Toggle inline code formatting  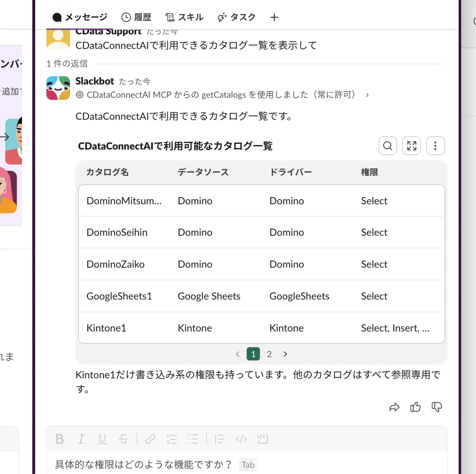coord(241,439)
